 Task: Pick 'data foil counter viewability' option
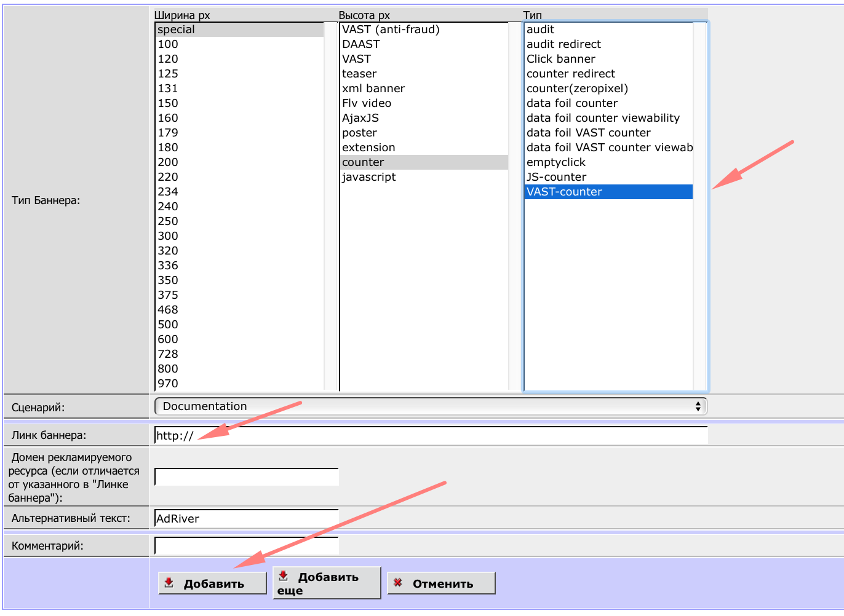[608, 118]
